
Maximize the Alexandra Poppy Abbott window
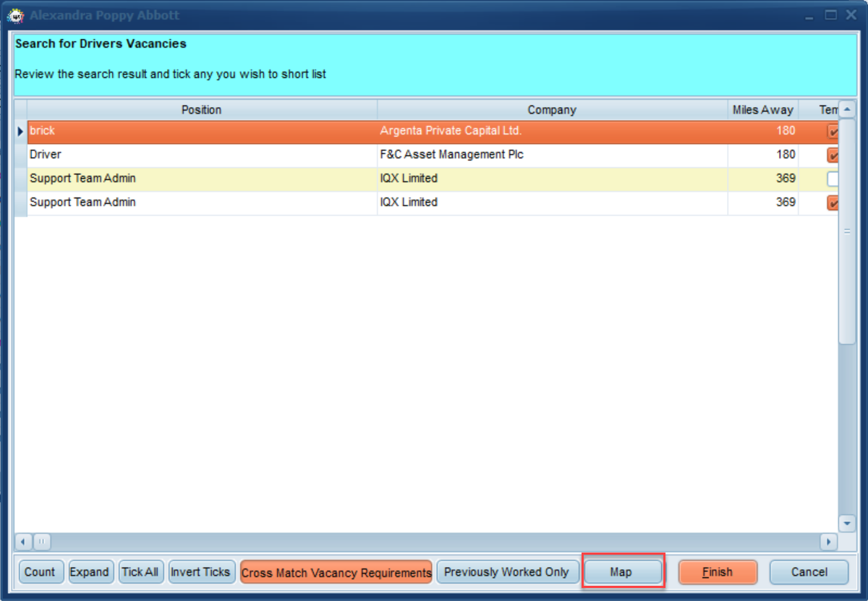pyautogui.click(x=830, y=14)
